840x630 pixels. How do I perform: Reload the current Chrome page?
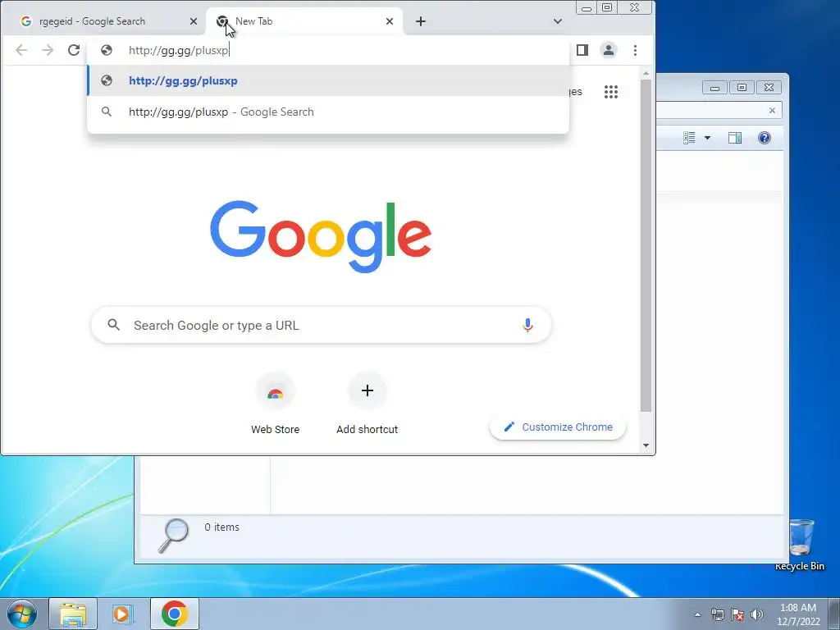click(74, 50)
